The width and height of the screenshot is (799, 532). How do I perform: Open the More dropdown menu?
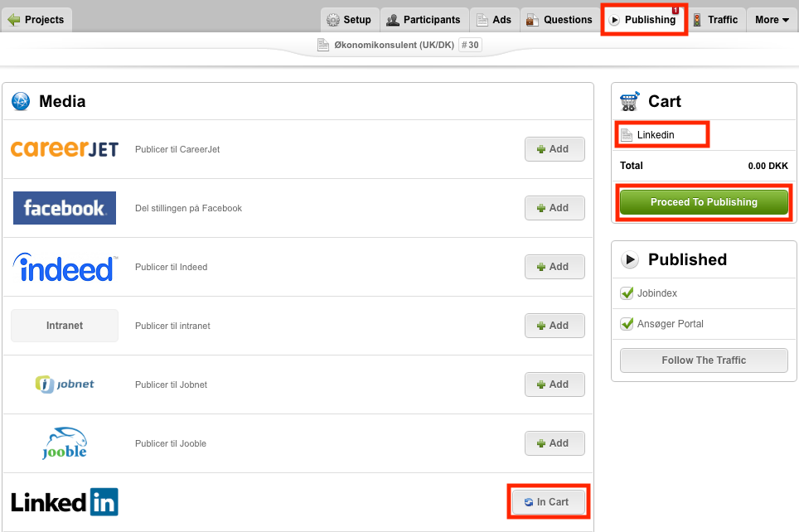[772, 20]
